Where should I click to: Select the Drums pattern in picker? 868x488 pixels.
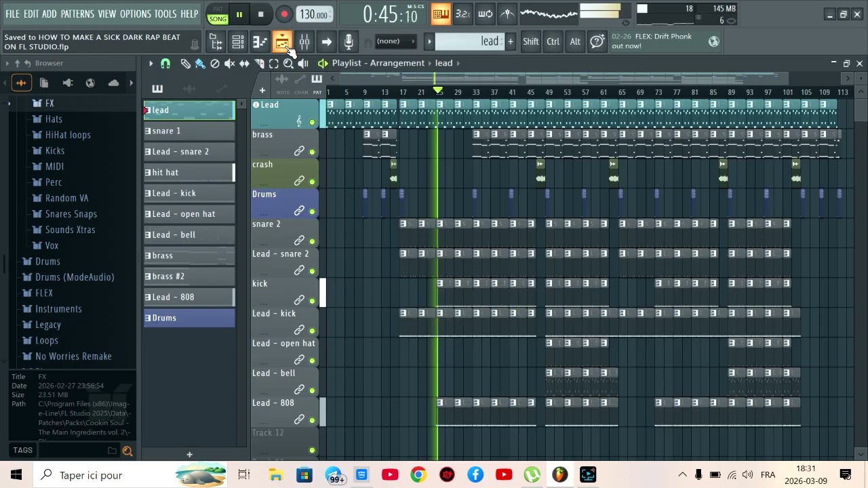tap(189, 318)
